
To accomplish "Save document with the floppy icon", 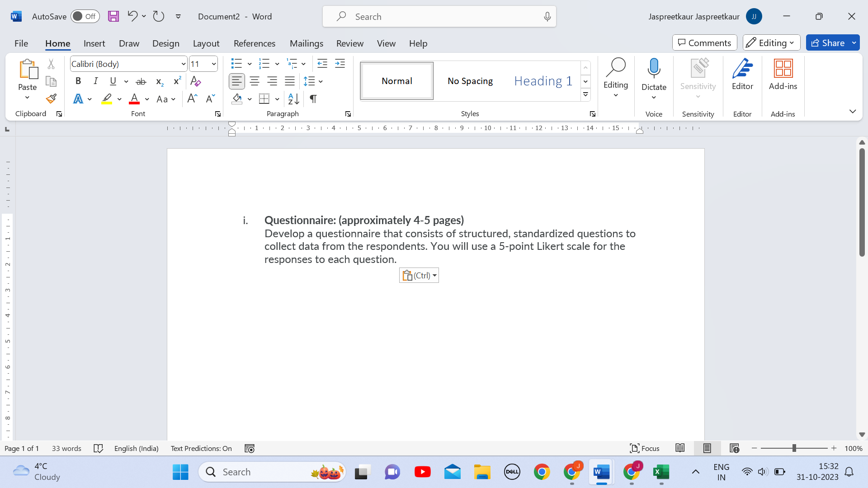I will click(x=113, y=17).
